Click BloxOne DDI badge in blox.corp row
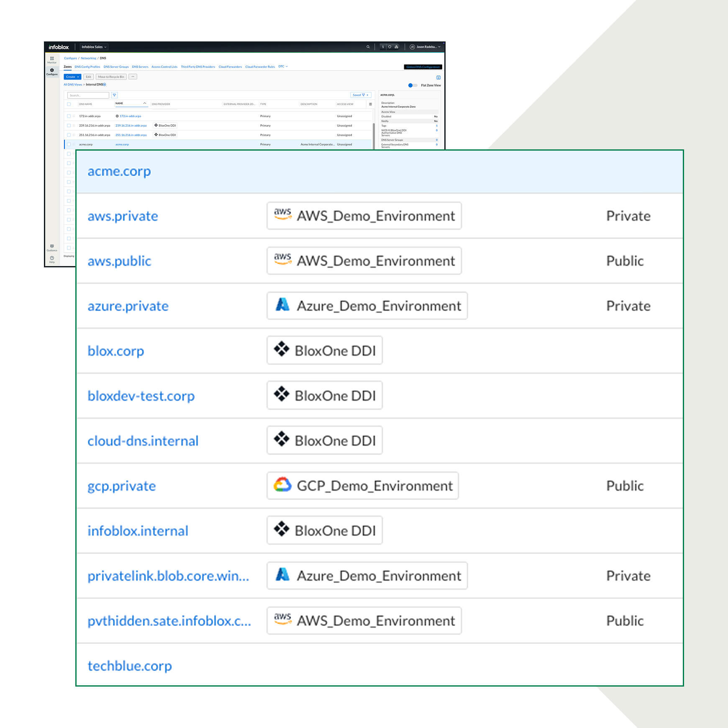This screenshot has height=728, width=728. (x=325, y=351)
